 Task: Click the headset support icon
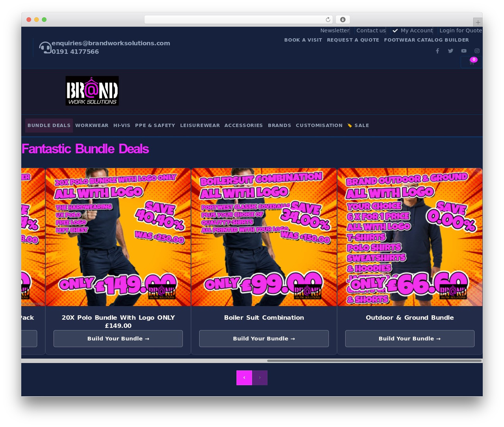click(45, 48)
